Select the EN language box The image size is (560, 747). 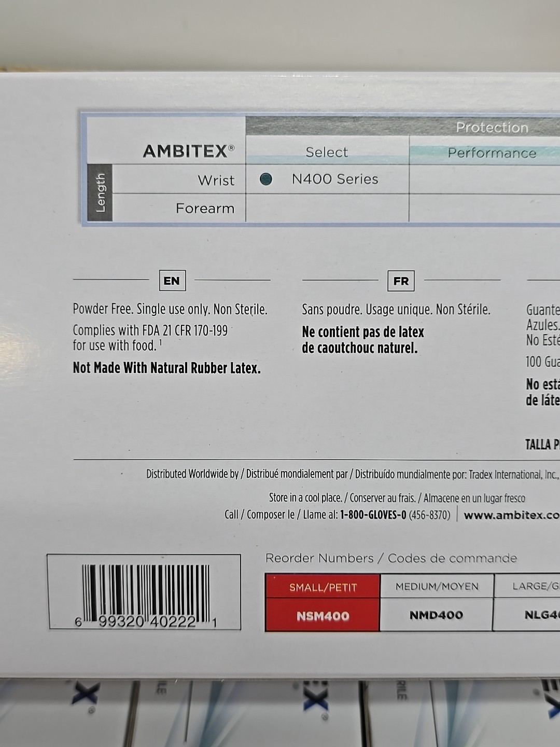click(x=172, y=281)
